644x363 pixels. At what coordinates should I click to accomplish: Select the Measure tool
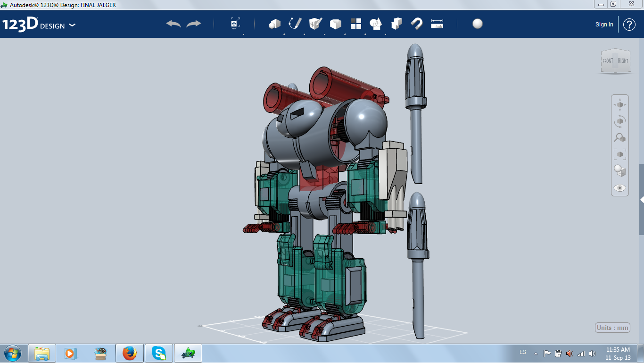[x=437, y=24]
